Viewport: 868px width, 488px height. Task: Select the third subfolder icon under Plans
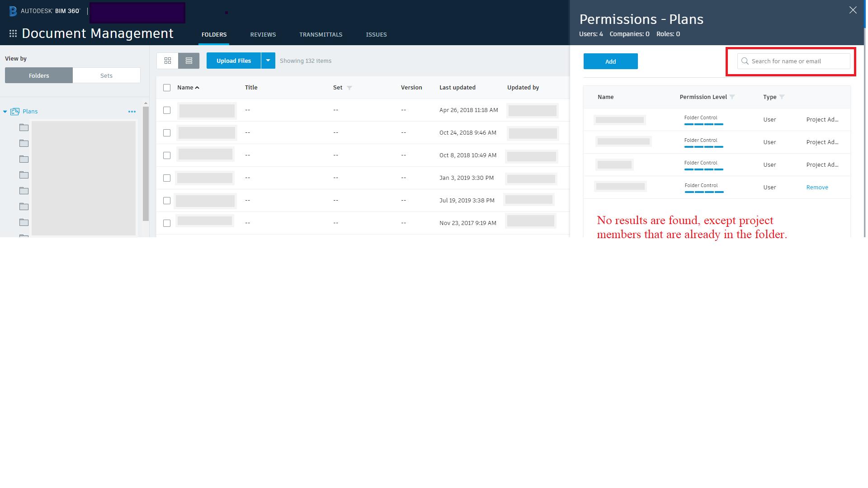[24, 160]
